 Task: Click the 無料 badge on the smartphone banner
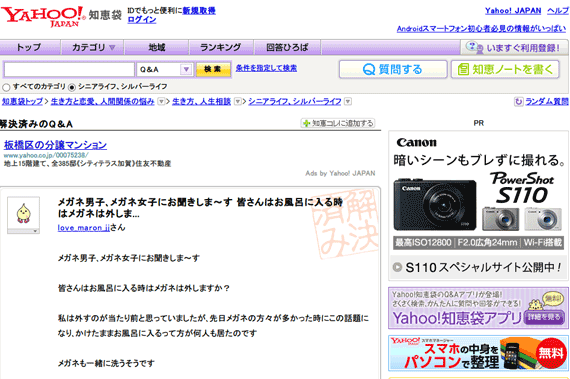click(551, 353)
